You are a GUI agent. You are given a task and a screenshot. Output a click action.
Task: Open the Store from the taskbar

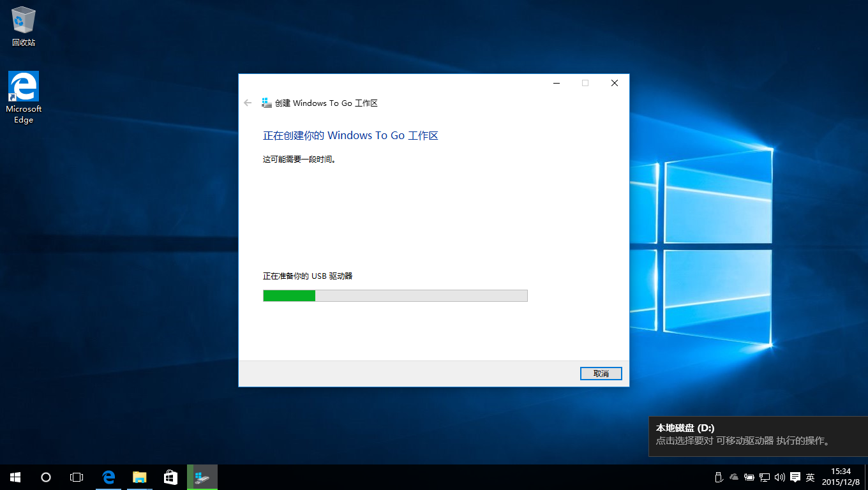point(170,477)
